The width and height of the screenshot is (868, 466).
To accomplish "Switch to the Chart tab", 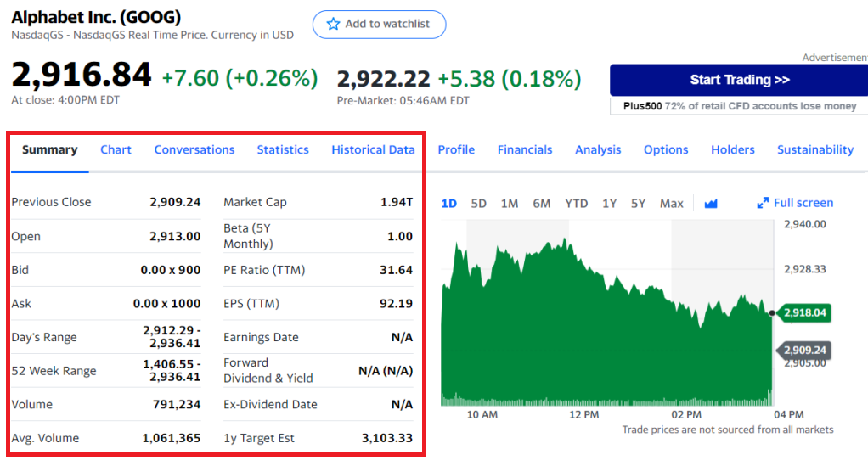I will point(116,150).
